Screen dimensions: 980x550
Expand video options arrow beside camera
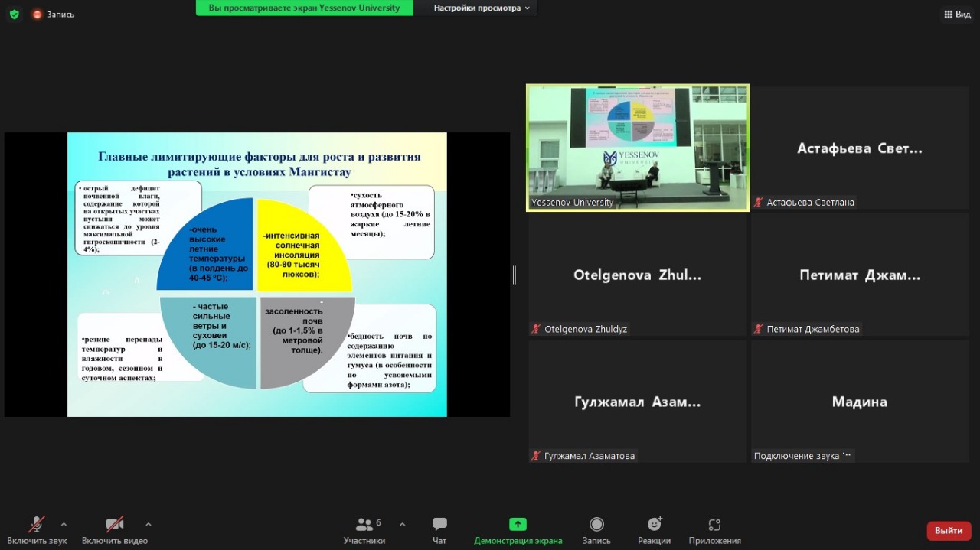point(148,524)
